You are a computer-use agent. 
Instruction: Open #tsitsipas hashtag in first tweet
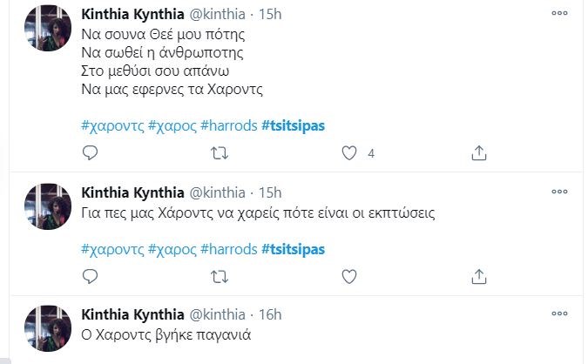click(x=293, y=126)
